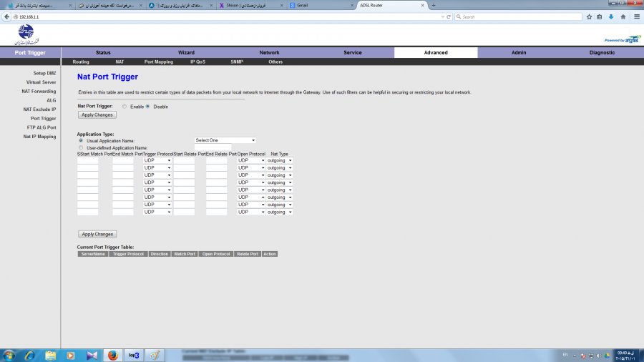
Task: Bookmark this page with the star icon
Action: tap(590, 17)
